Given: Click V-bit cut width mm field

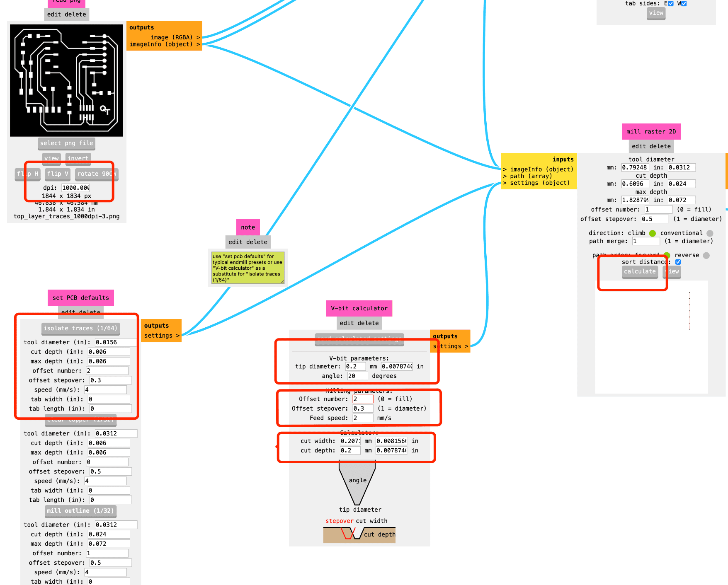Looking at the screenshot, I should pyautogui.click(x=350, y=441).
